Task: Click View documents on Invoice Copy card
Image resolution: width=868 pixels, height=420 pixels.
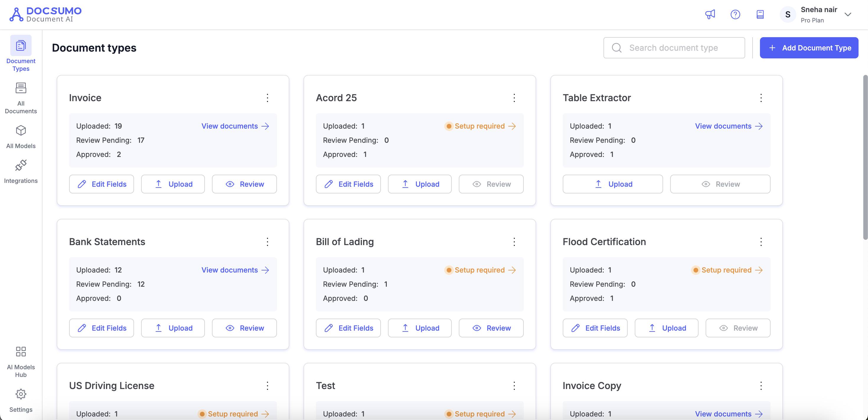Action: (729, 414)
